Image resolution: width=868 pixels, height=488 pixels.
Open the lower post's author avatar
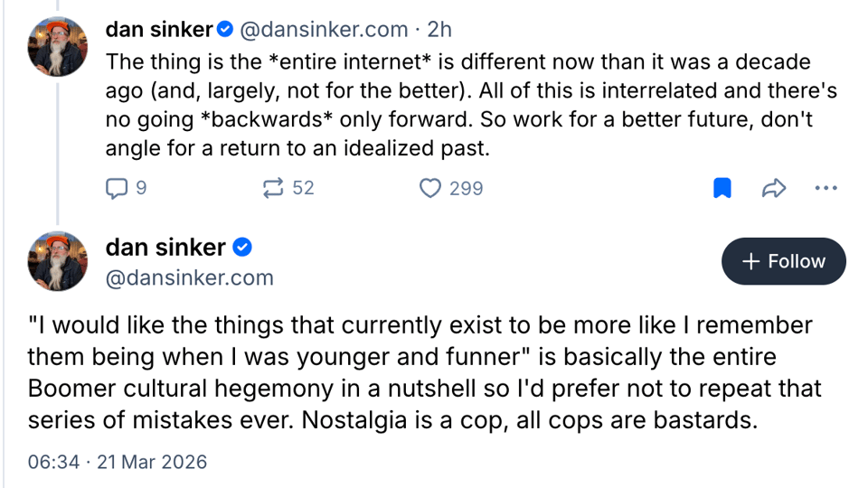point(58,261)
